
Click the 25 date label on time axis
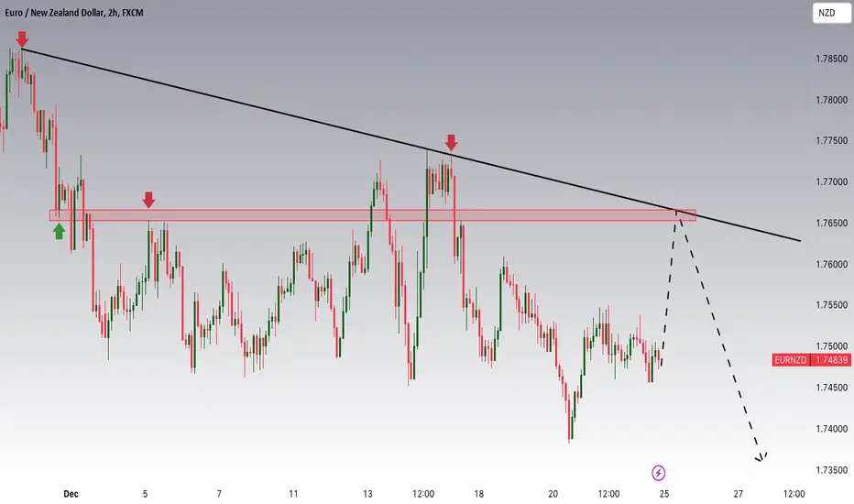click(664, 494)
